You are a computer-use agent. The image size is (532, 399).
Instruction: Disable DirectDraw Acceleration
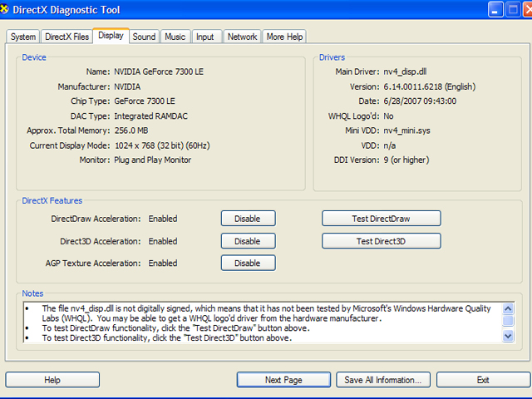tap(248, 219)
